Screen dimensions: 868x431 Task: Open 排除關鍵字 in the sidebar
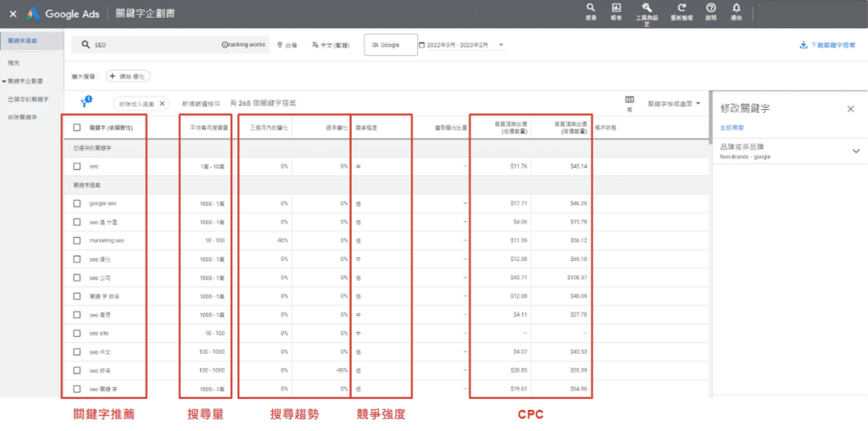tap(22, 117)
